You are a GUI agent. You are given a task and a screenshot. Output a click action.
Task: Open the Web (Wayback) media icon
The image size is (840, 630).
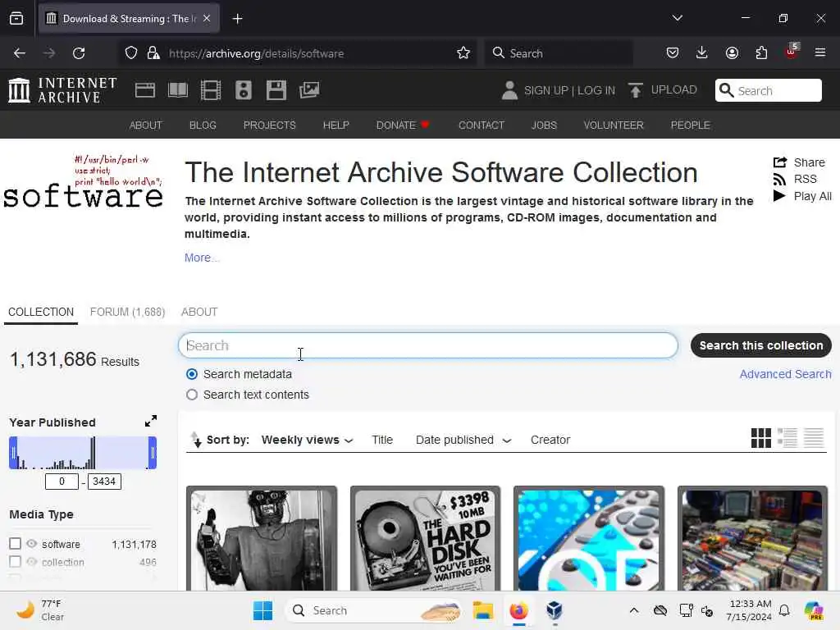pyautogui.click(x=144, y=90)
